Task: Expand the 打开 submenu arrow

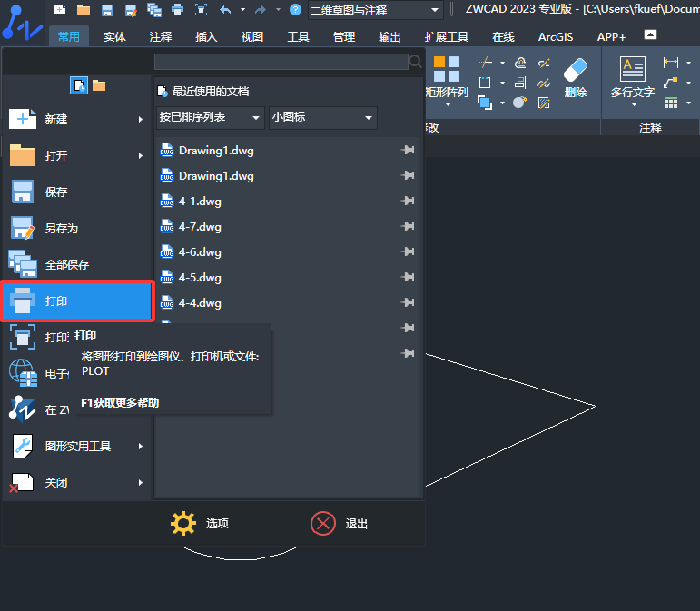Action: point(141,155)
